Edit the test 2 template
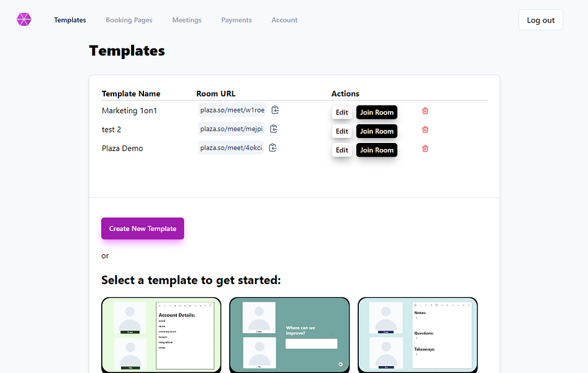The height and width of the screenshot is (373, 588). pos(341,131)
